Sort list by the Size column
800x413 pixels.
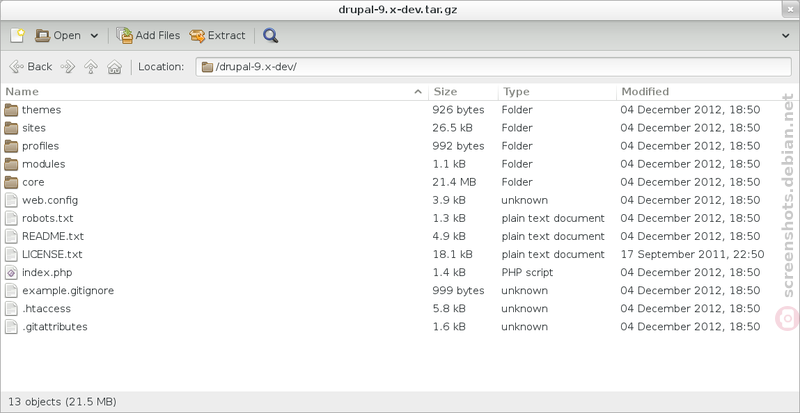[463, 92]
